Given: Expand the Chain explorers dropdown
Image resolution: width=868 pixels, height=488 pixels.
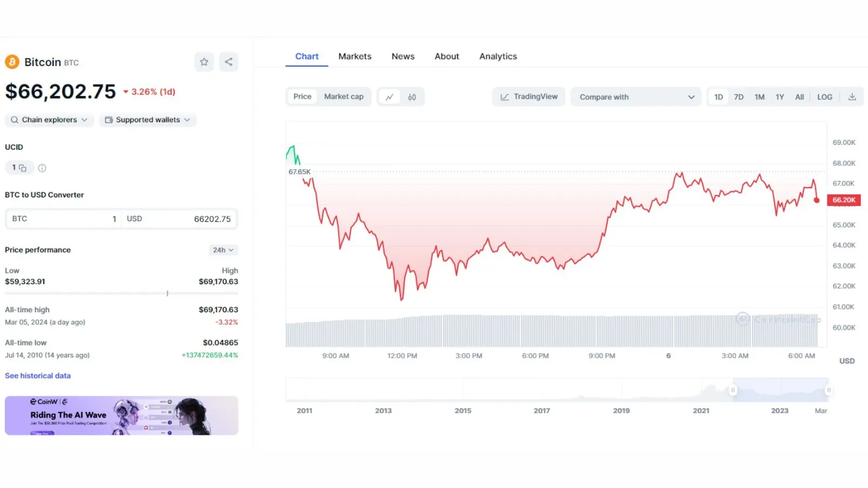Looking at the screenshot, I should tap(49, 120).
